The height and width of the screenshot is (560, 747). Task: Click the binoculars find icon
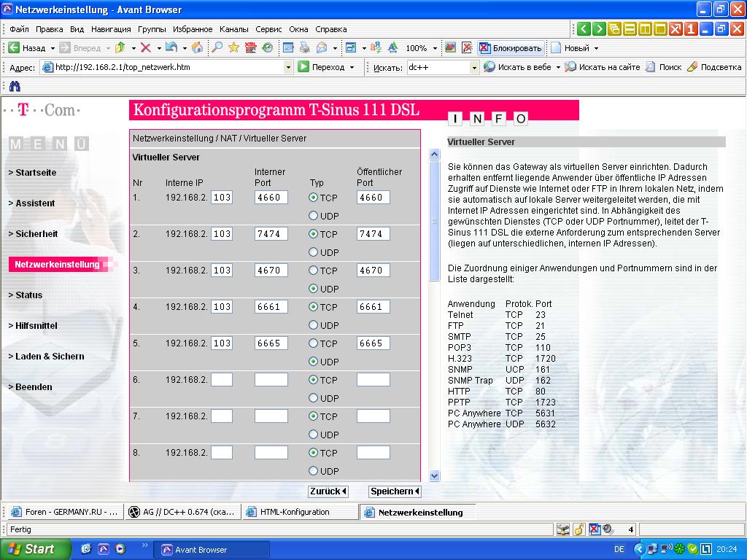pyautogui.click(x=15, y=86)
